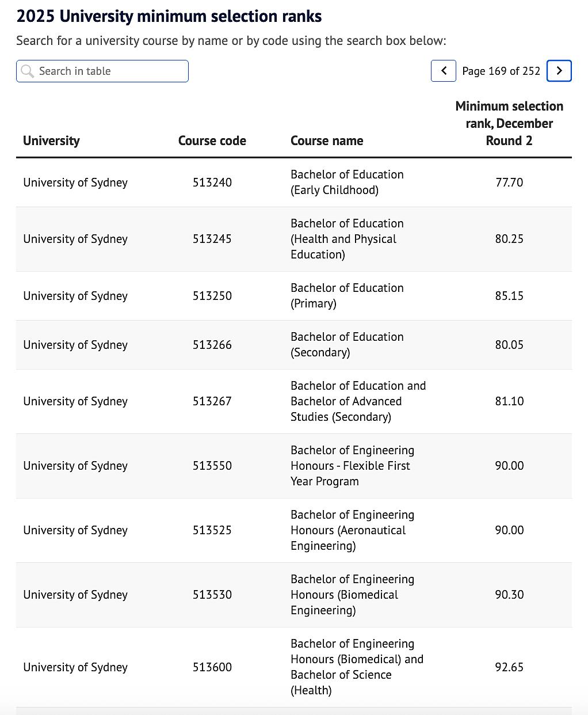Viewport: 588px width, 715px height.
Task: Click University of Sydney in the 513600 row
Action: pyautogui.click(x=75, y=667)
